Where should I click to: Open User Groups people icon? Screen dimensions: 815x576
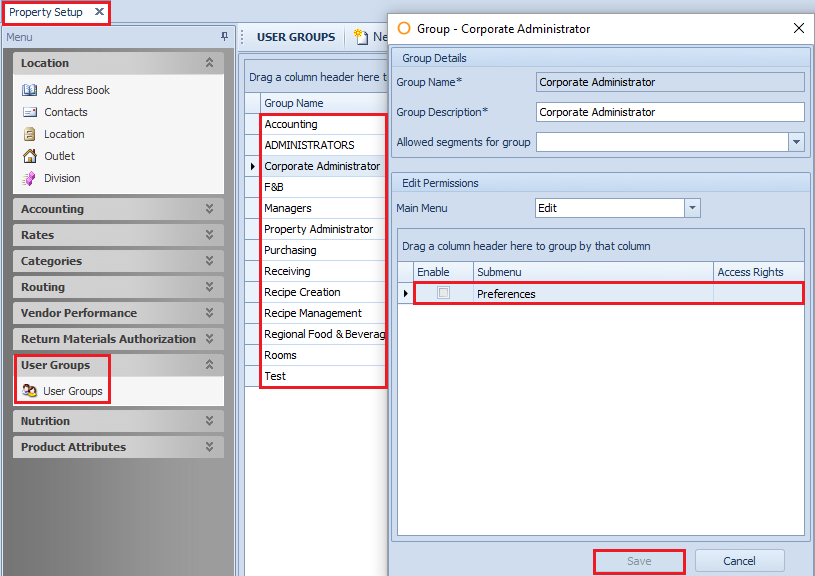(x=30, y=391)
